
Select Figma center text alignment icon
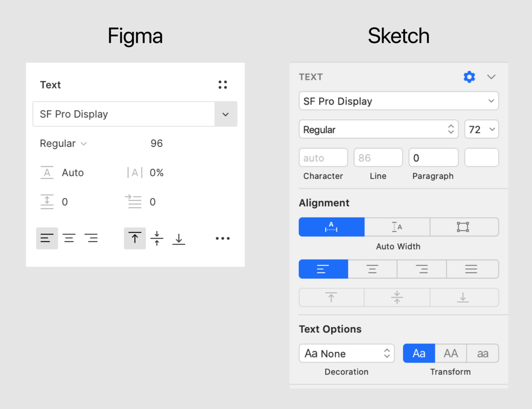coord(69,238)
